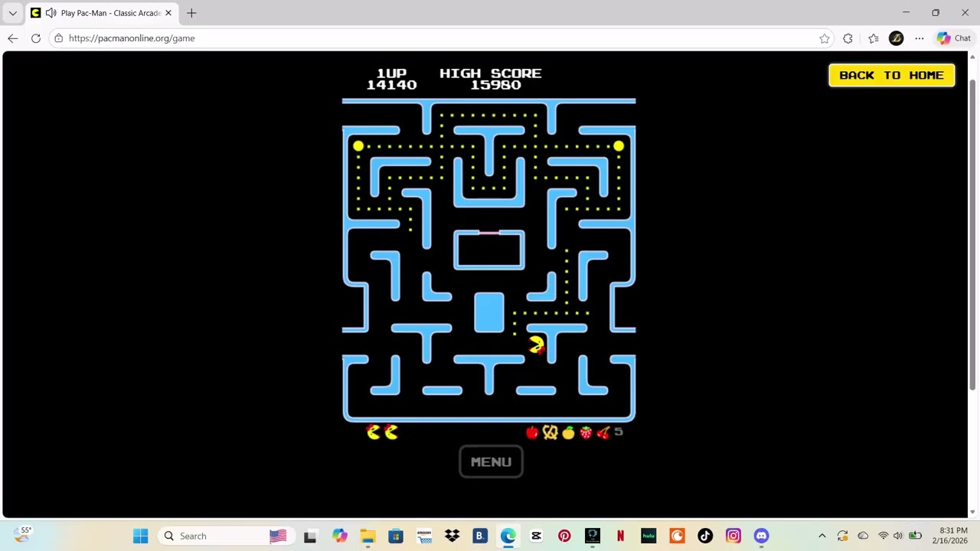Open Pinterest from the taskbar

click(x=564, y=536)
